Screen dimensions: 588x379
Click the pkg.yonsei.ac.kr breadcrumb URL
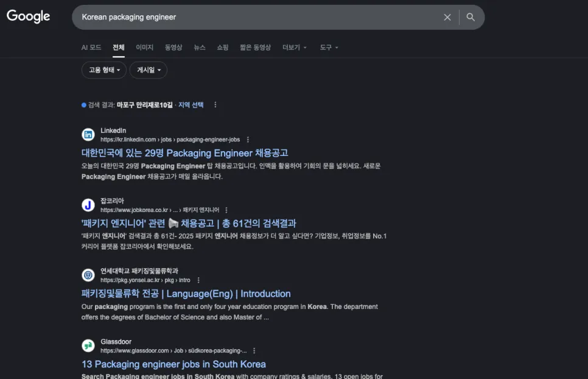145,280
